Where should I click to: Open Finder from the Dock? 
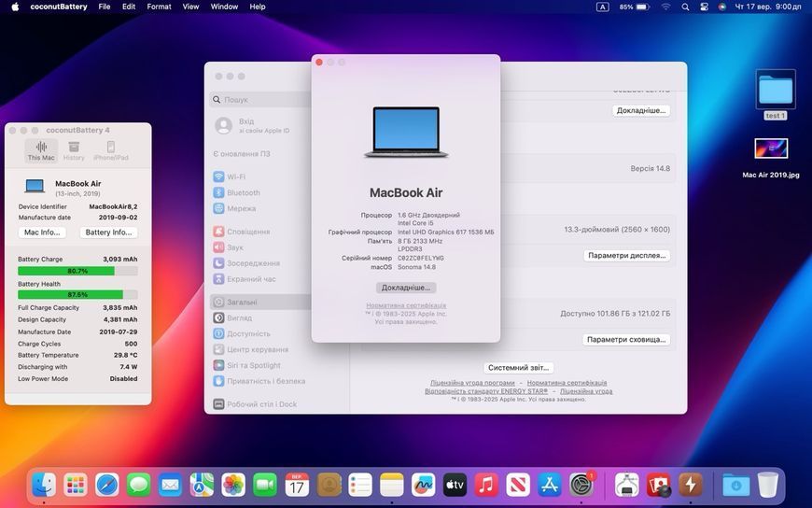(44, 486)
